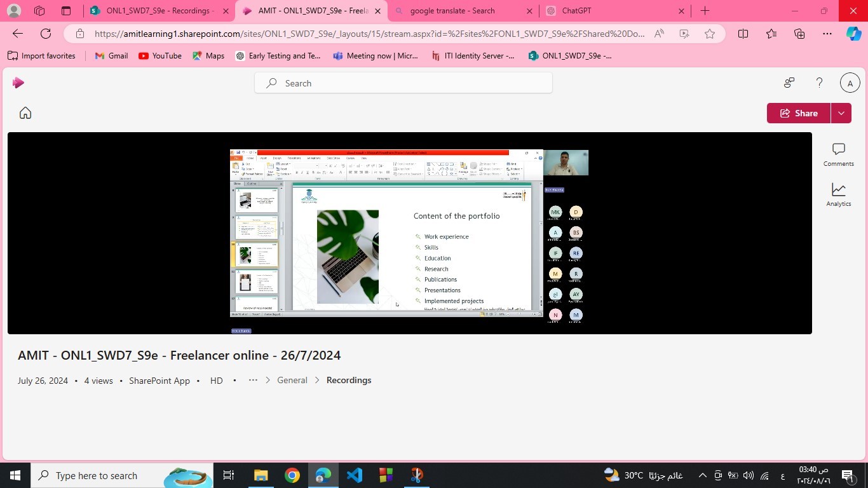The image size is (868, 488).
Task: Open the Analytics panel
Action: pyautogui.click(x=838, y=194)
